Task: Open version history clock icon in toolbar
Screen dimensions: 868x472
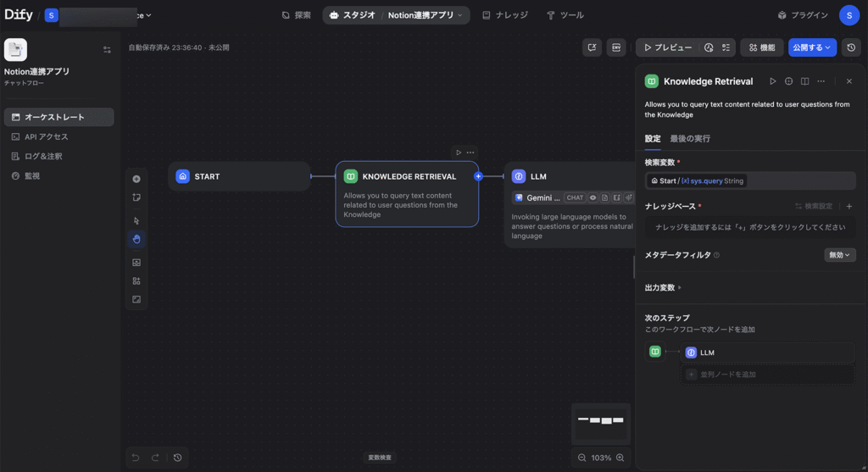Action: pyautogui.click(x=851, y=47)
